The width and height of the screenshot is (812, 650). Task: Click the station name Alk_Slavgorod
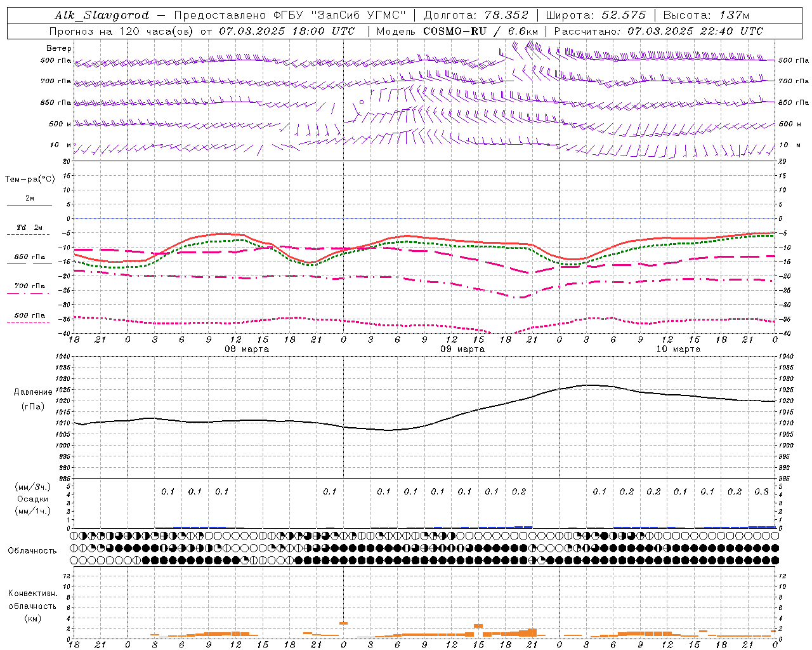tap(102, 15)
